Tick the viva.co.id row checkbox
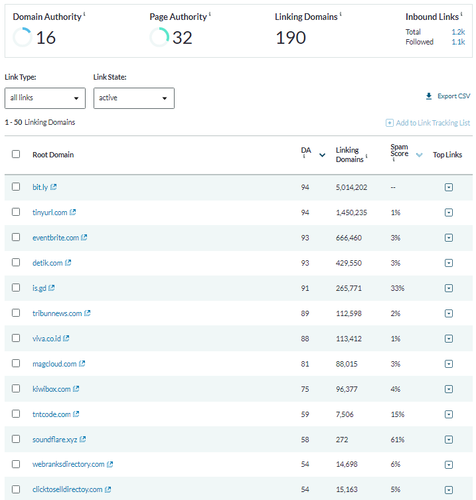This screenshot has height=500, width=476. [16, 338]
